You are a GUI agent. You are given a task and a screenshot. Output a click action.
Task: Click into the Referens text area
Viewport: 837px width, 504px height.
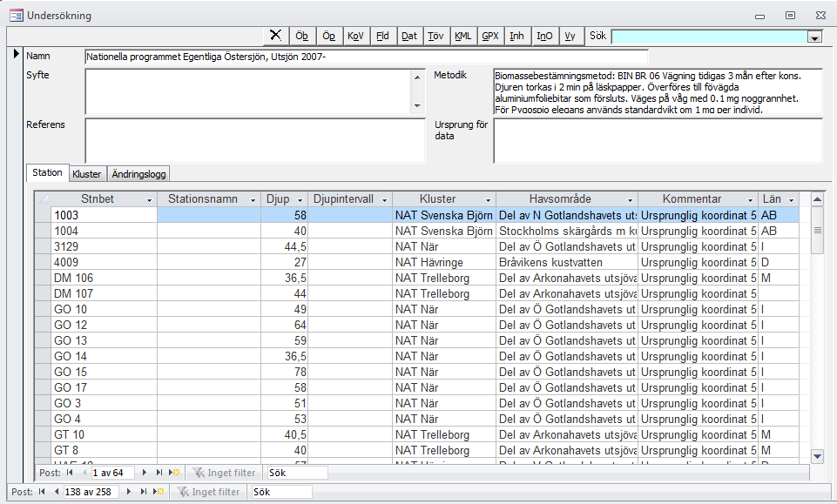(254, 140)
